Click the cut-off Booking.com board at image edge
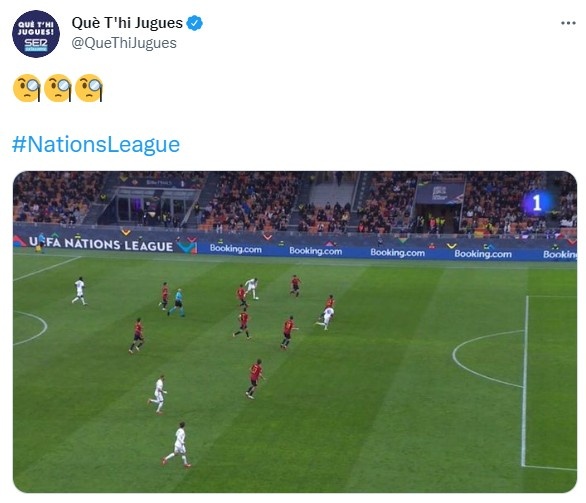This screenshot has height=503, width=586. [560, 255]
